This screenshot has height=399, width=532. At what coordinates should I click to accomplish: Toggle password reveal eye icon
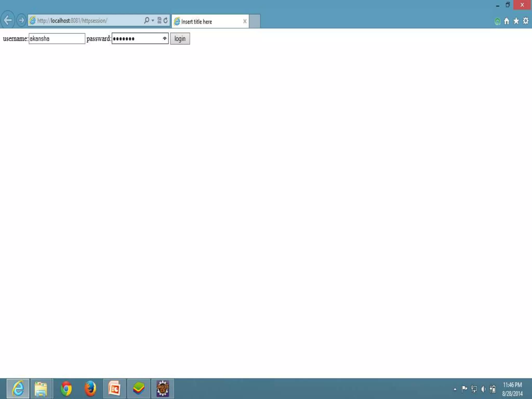tap(164, 38)
